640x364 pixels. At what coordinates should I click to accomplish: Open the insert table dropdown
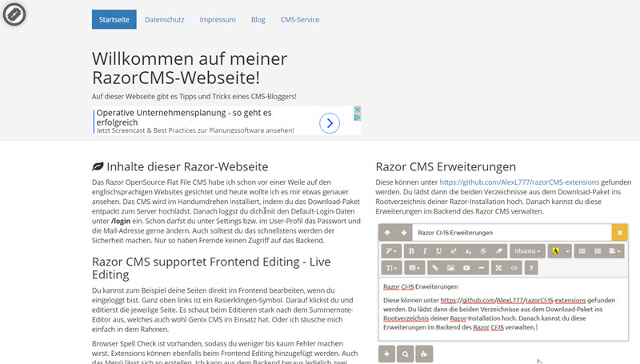point(414,268)
